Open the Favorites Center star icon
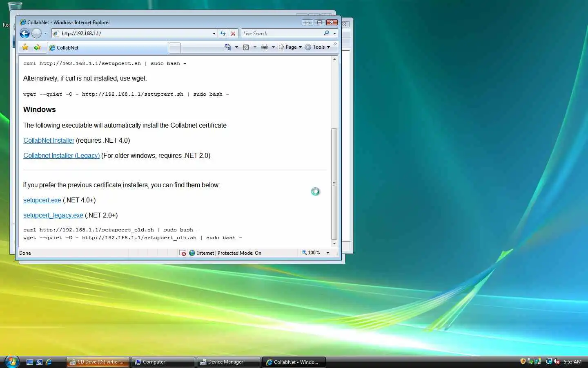The image size is (588, 368). tap(25, 47)
